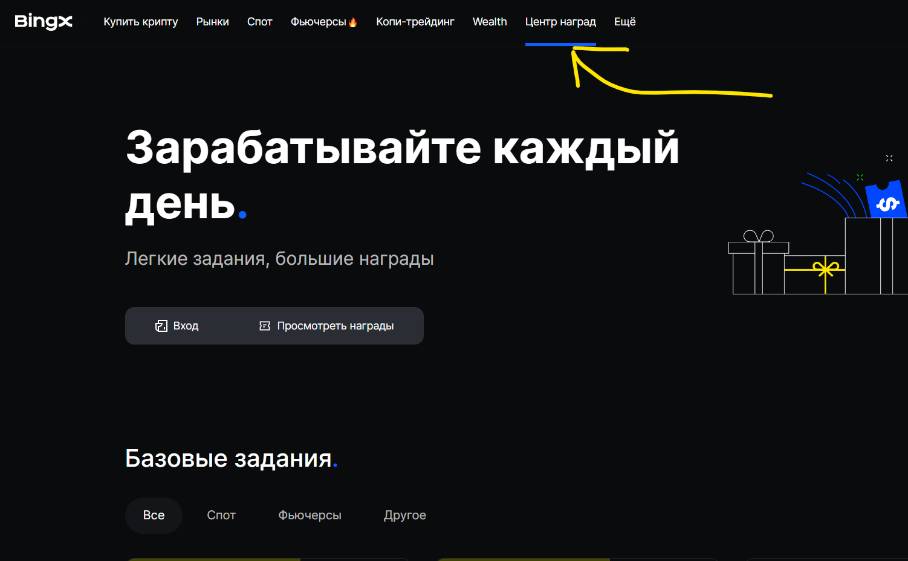
Task: Expand the Ещё navigation menu
Action: [624, 22]
